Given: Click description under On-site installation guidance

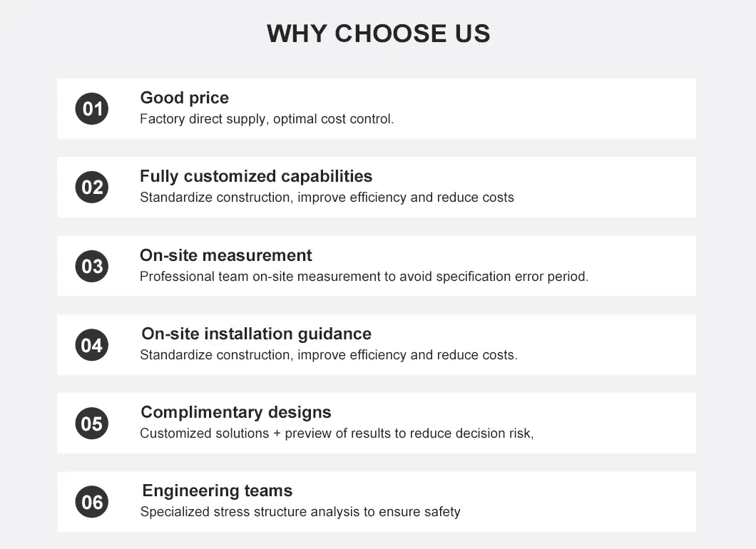Looking at the screenshot, I should 328,355.
